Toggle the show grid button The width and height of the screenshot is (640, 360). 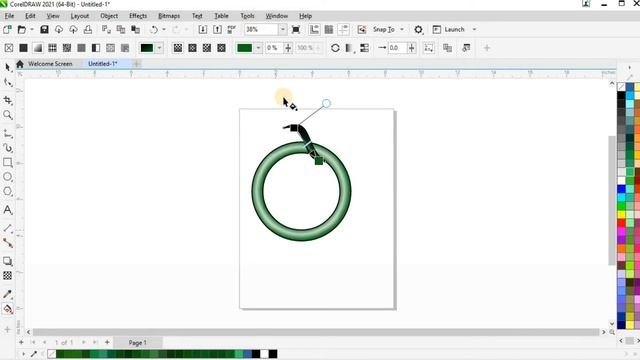coord(329,29)
